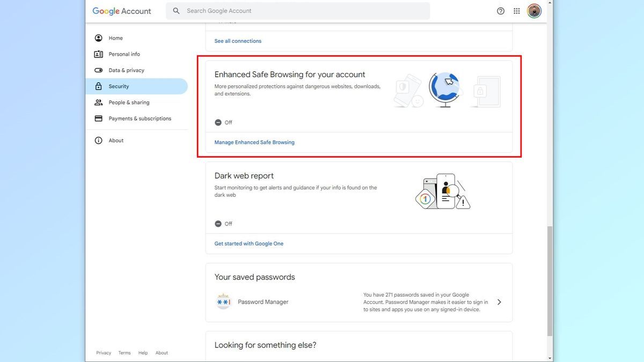
Task: Click the Help question mark icon
Action: pos(500,11)
